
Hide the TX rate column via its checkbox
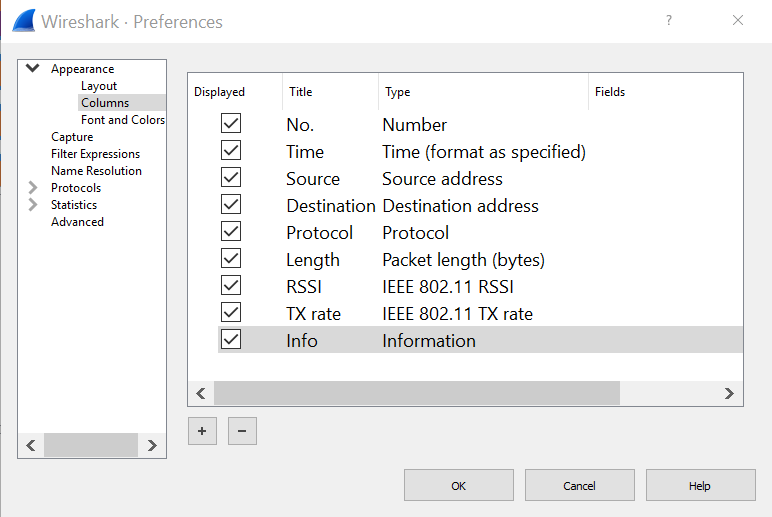click(230, 312)
